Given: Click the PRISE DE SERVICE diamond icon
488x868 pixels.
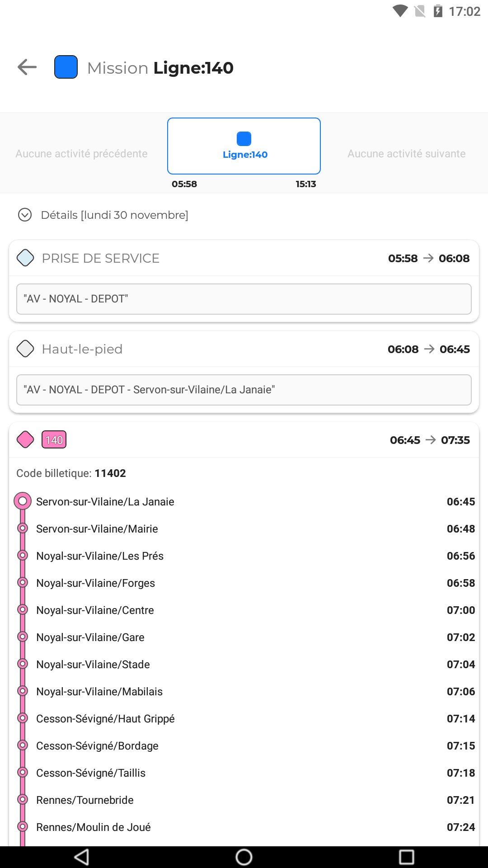Looking at the screenshot, I should 25,258.
